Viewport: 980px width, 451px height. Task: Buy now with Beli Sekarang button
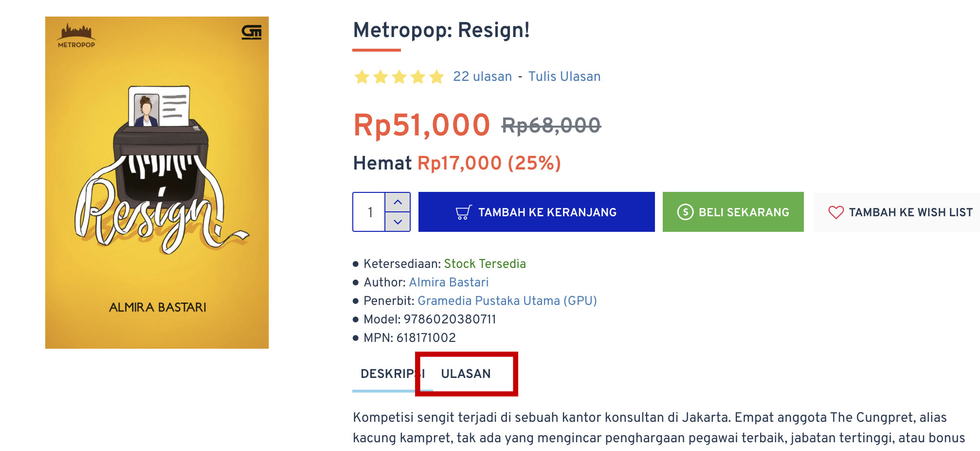(733, 212)
